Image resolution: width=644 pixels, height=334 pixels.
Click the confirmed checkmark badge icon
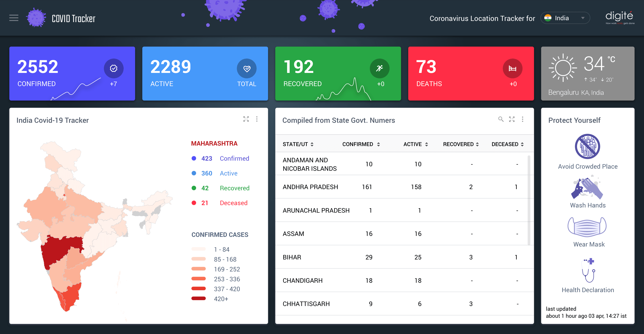(x=114, y=68)
